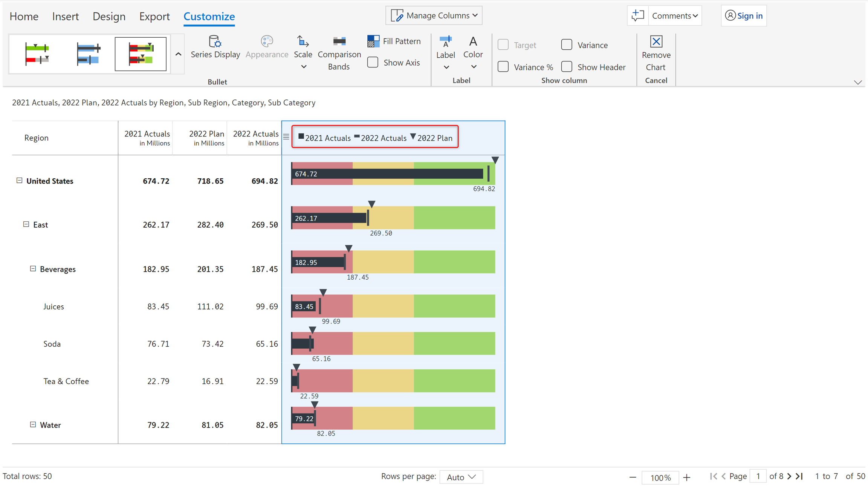Toggle the Show Header checkbox

(x=566, y=67)
